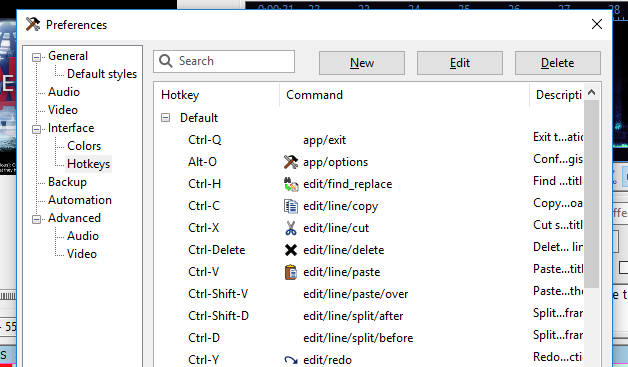Click the Edit hotkey button
This screenshot has width=628, height=367.
click(x=460, y=63)
